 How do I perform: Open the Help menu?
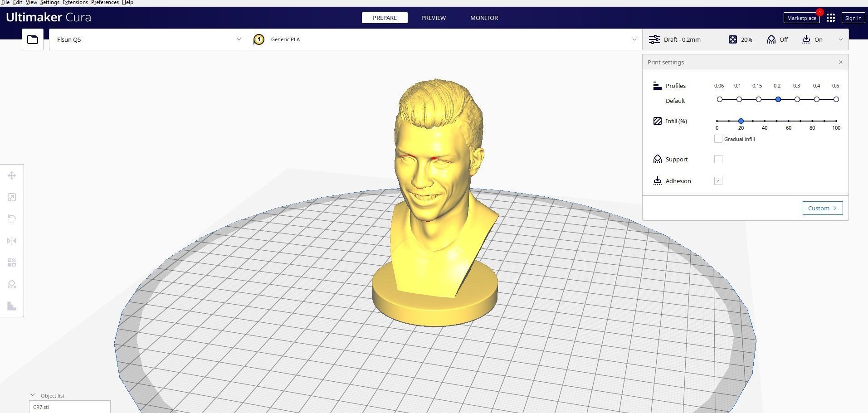(x=127, y=3)
